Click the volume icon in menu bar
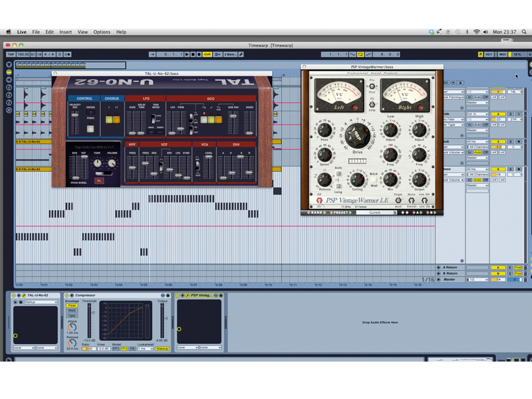This screenshot has width=532, height=399. pos(486,32)
